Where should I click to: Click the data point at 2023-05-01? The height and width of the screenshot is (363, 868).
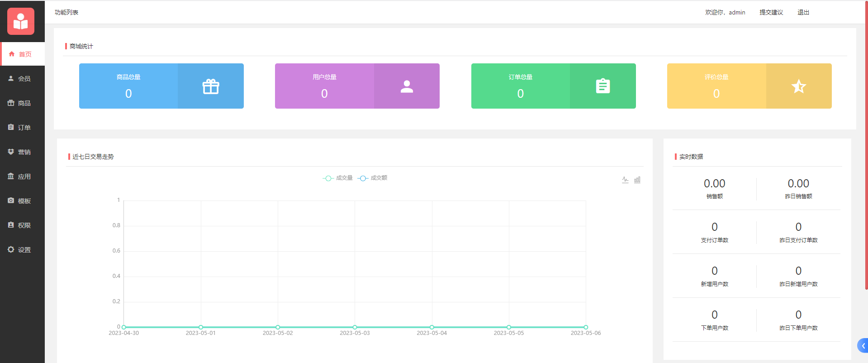coord(201,327)
